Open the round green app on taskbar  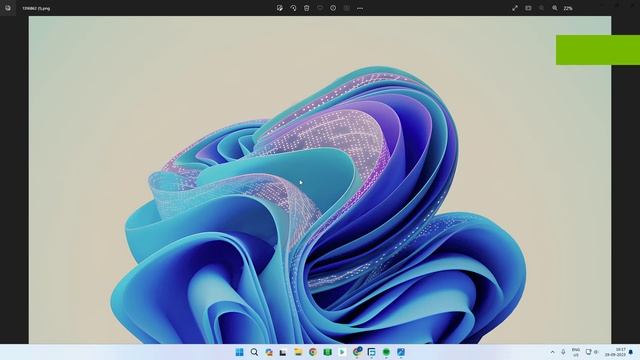pos(386,352)
